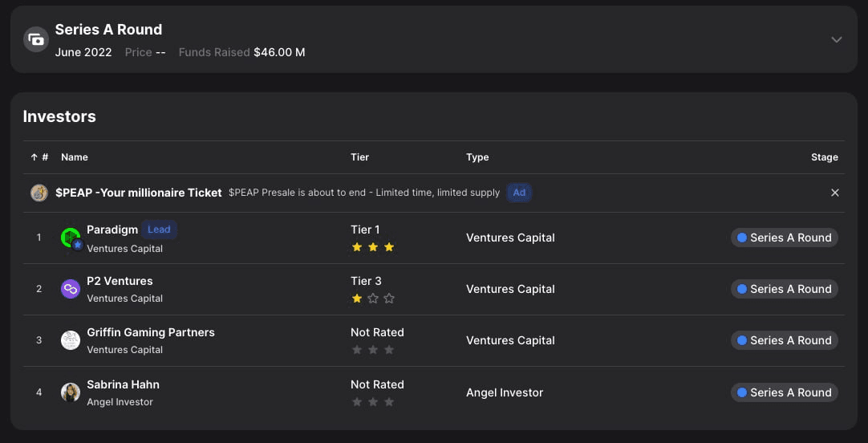Viewport: 868px width, 443px height.
Task: Click the Lead badge next to Paradigm
Action: (x=159, y=230)
